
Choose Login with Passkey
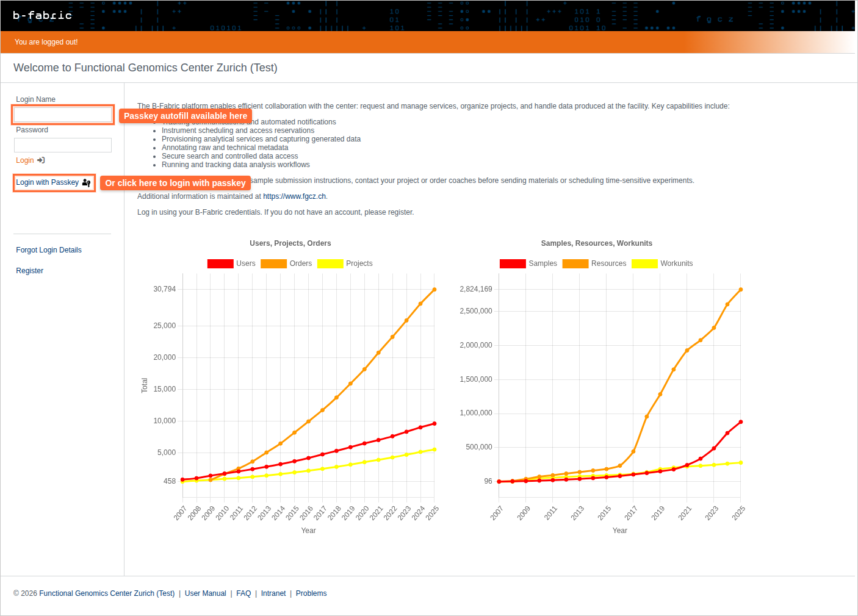point(48,182)
